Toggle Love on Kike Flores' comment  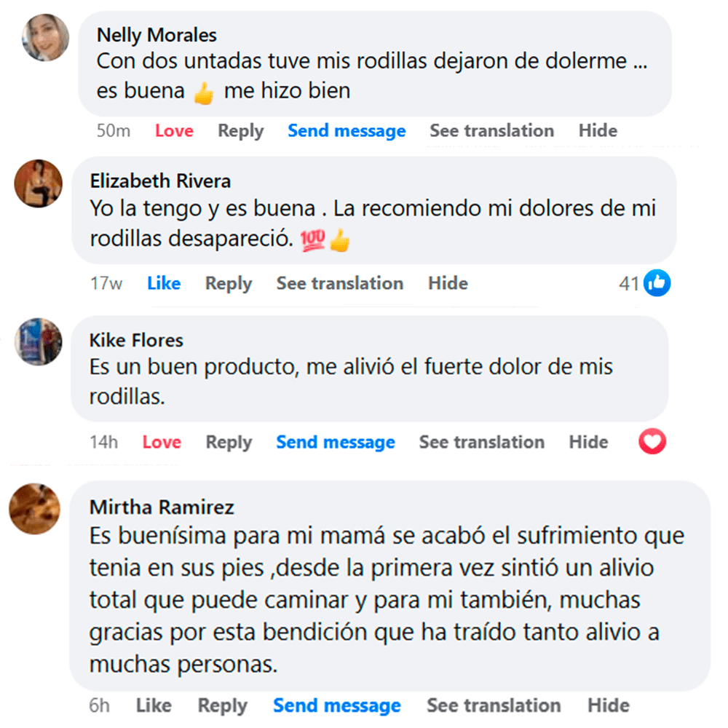(x=162, y=442)
